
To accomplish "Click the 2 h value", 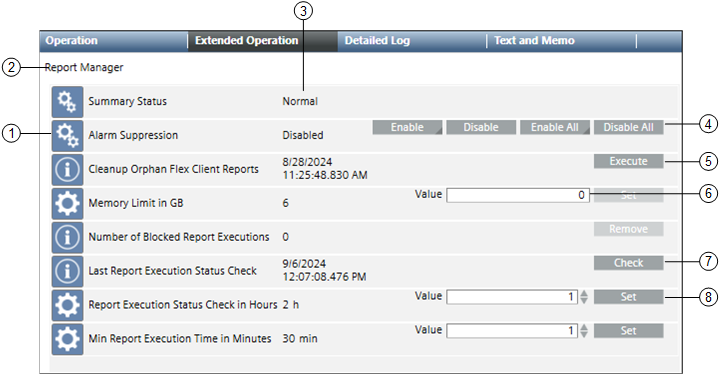I will [x=291, y=305].
